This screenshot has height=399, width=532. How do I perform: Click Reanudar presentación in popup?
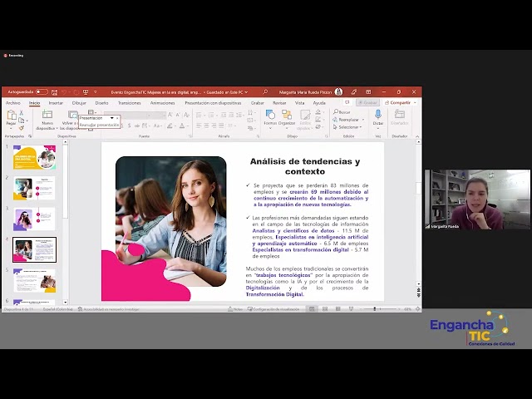[x=99, y=125]
